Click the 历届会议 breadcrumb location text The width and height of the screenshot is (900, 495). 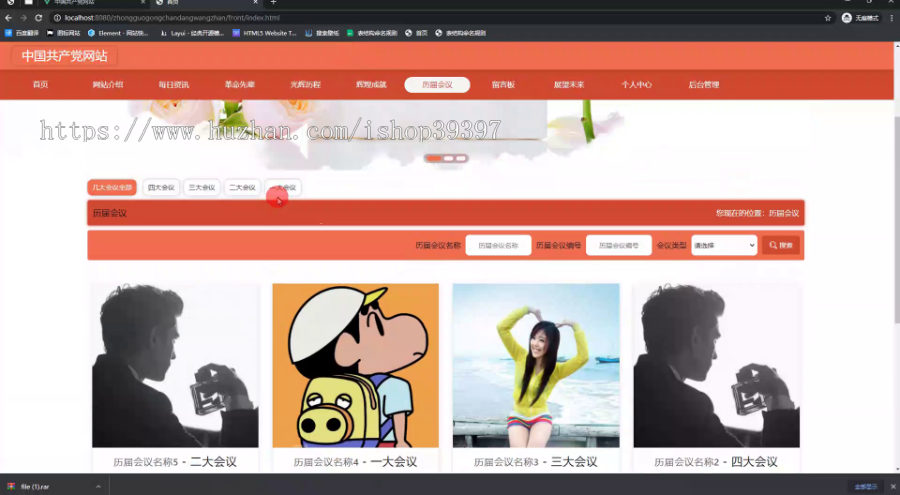783,213
